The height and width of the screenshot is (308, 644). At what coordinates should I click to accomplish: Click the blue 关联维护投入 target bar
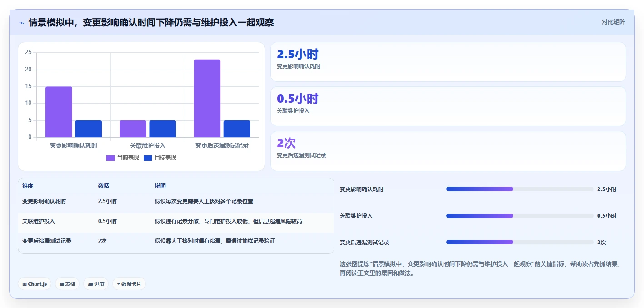coord(162,129)
